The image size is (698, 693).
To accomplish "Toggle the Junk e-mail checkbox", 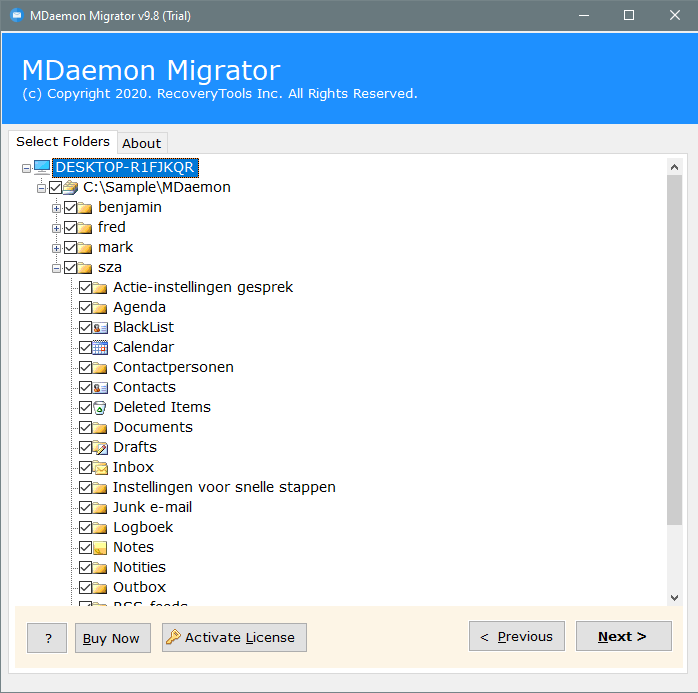I will pos(85,507).
